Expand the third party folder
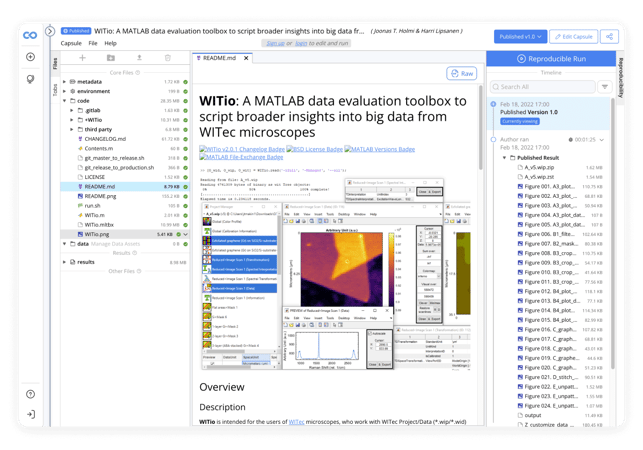 click(72, 130)
